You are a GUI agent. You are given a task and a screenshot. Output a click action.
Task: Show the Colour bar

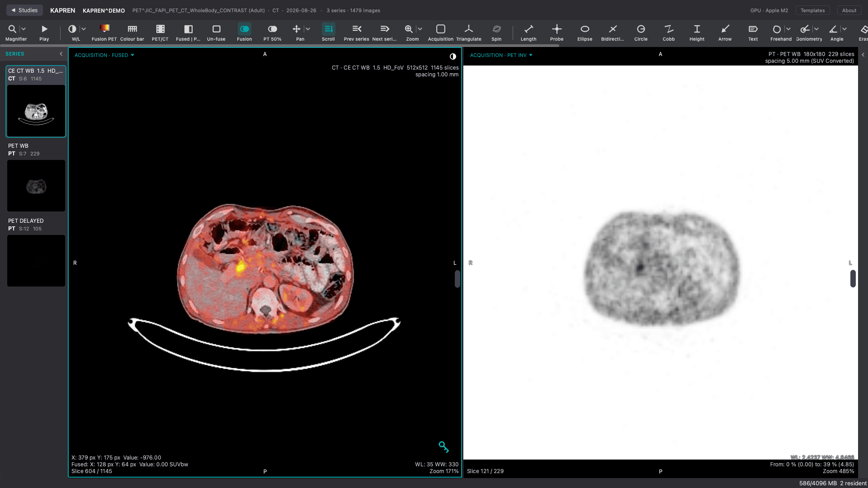pyautogui.click(x=132, y=33)
